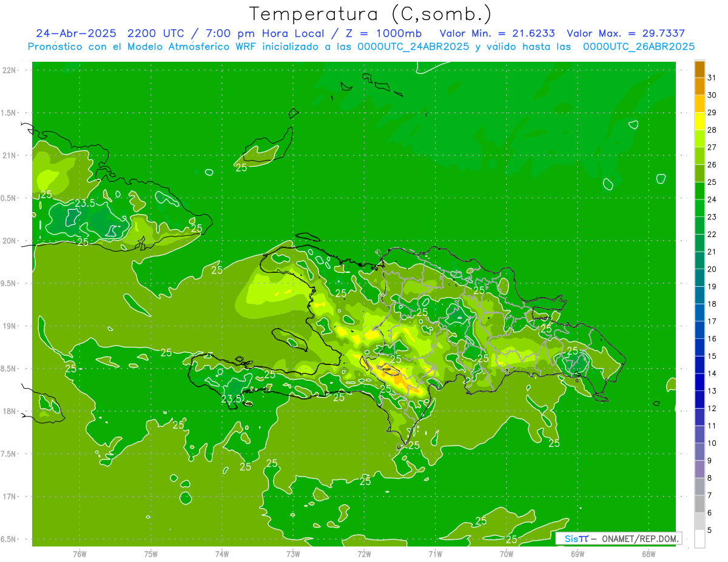The width and height of the screenshot is (728, 562).
Task: Click the legend value "20"
Action: pyautogui.click(x=712, y=269)
